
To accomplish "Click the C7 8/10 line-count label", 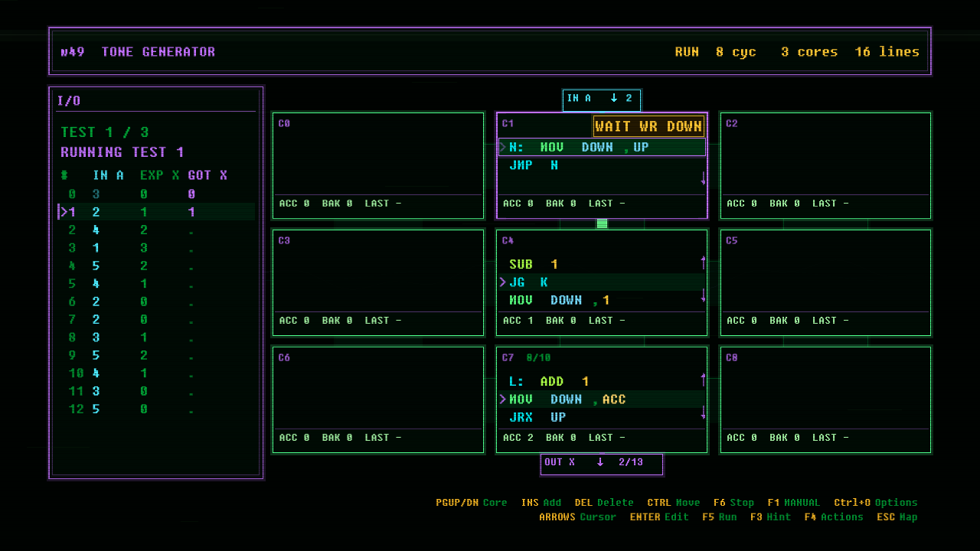I will click(x=538, y=357).
